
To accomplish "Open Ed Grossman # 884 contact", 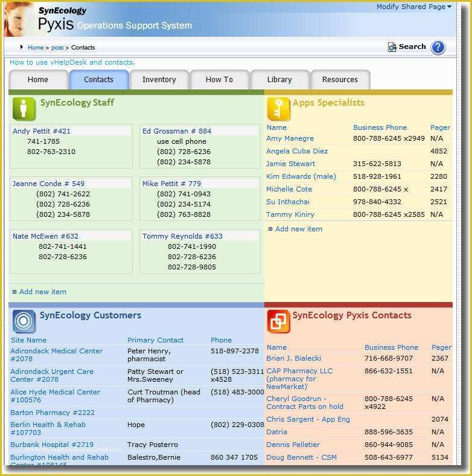I will (177, 131).
